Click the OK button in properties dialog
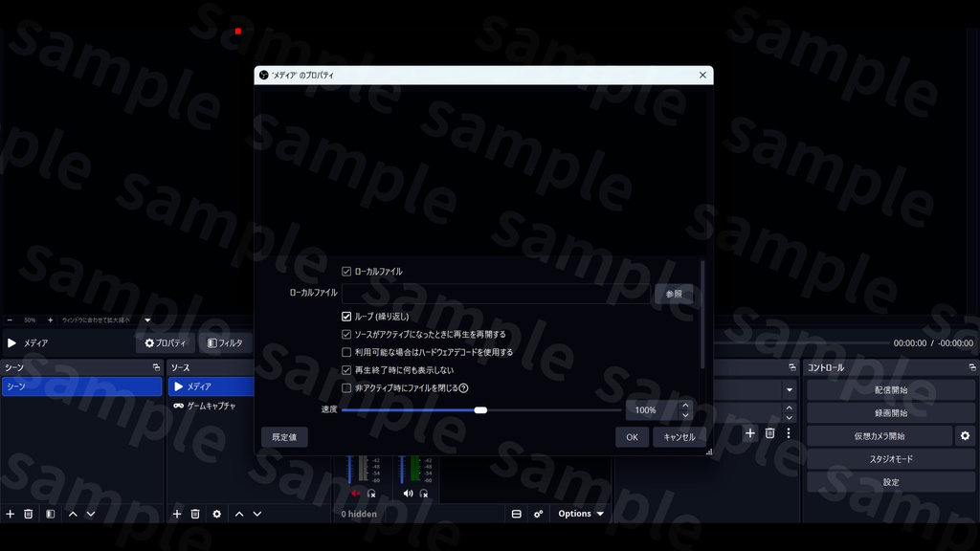This screenshot has height=551, width=980. pos(632,437)
